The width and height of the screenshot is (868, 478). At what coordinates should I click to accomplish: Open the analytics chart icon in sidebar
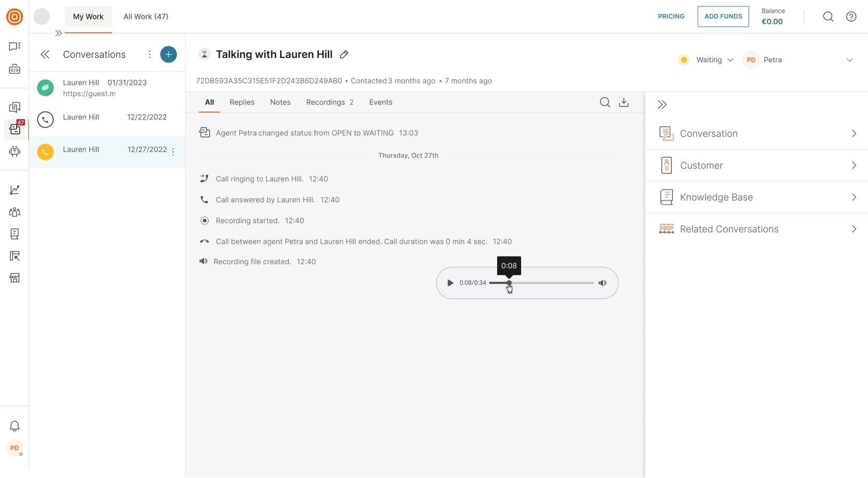tap(15, 190)
